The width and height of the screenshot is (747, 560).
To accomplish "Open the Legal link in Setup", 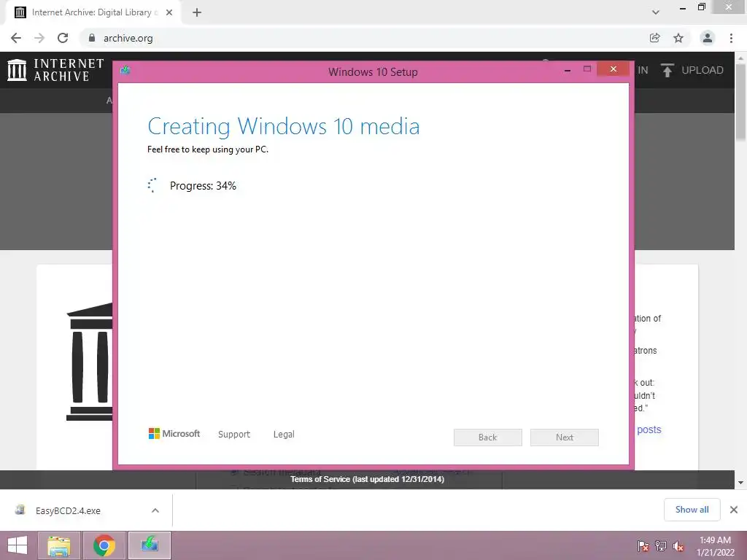I will click(284, 435).
